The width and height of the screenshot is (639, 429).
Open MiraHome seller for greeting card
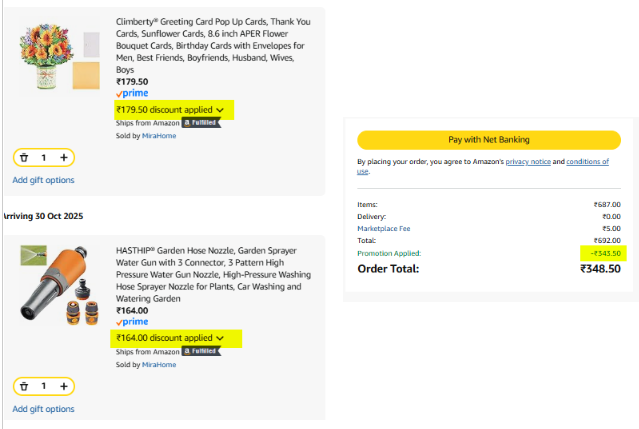[159, 135]
